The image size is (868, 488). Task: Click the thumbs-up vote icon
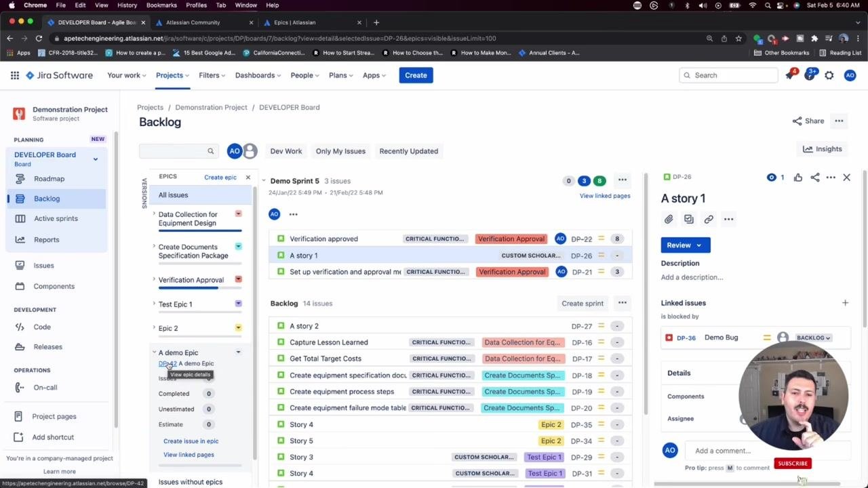[x=798, y=178]
